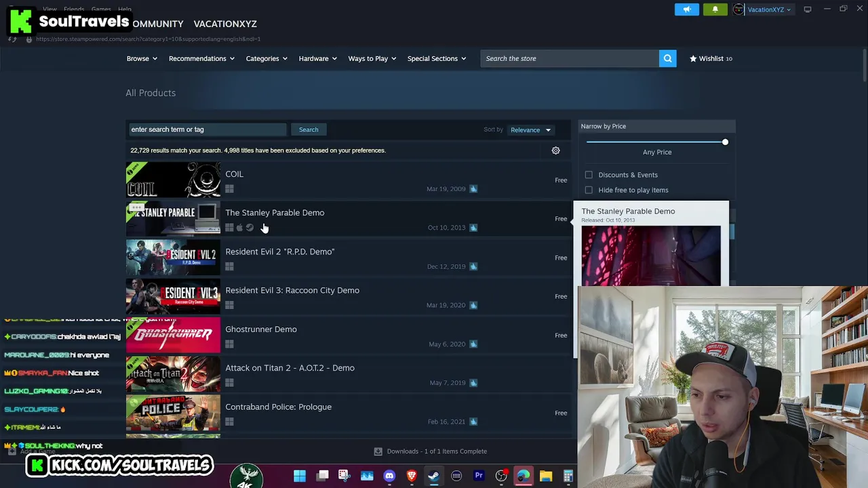Click the '22,729 results match' text
Image resolution: width=868 pixels, height=488 pixels.
point(258,150)
